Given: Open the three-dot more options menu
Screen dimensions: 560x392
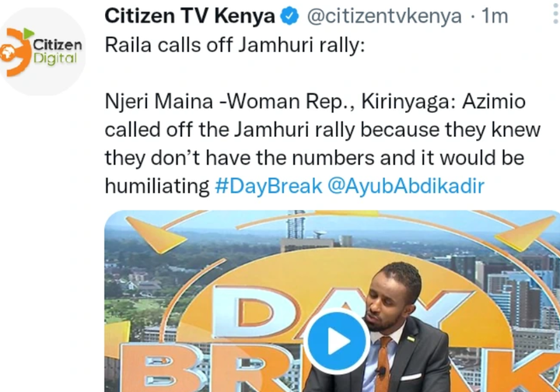Looking at the screenshot, I should pyautogui.click(x=555, y=16).
